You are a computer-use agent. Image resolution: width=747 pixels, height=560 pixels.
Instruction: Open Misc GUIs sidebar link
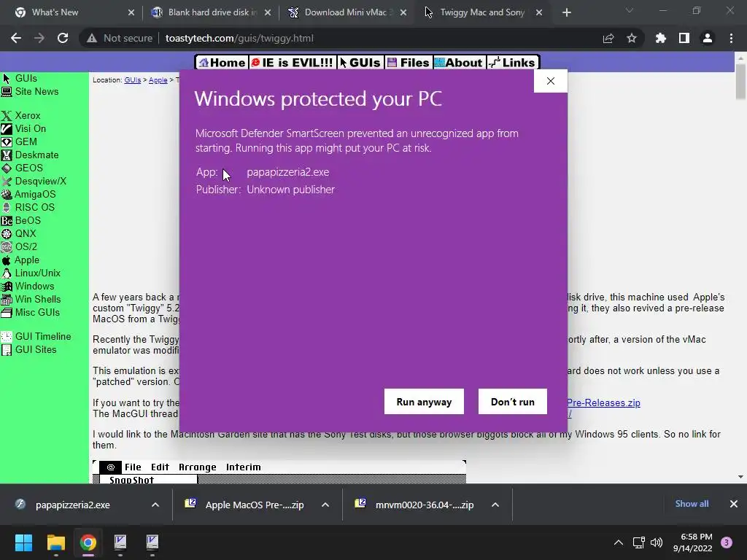coord(37,312)
